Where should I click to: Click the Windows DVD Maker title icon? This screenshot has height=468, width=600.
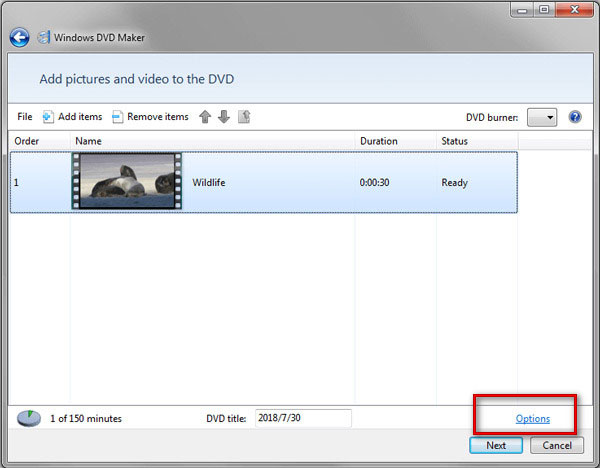tap(44, 37)
